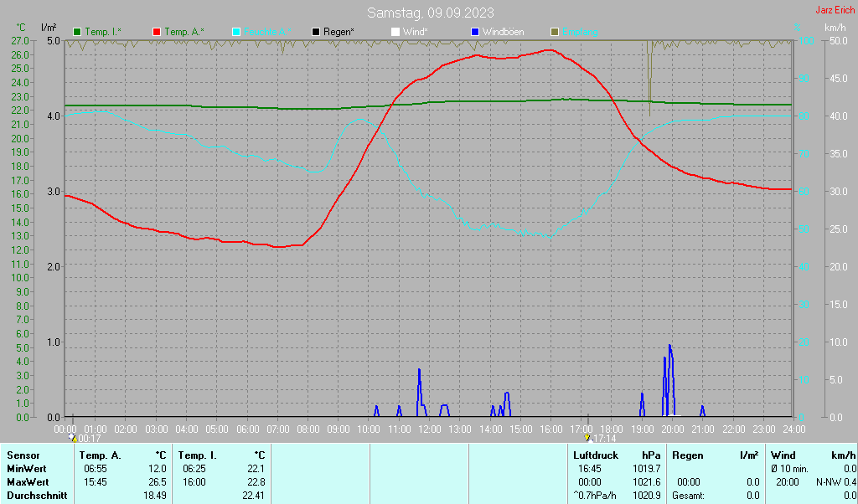Click the 12:00 time axis label

coord(430,429)
